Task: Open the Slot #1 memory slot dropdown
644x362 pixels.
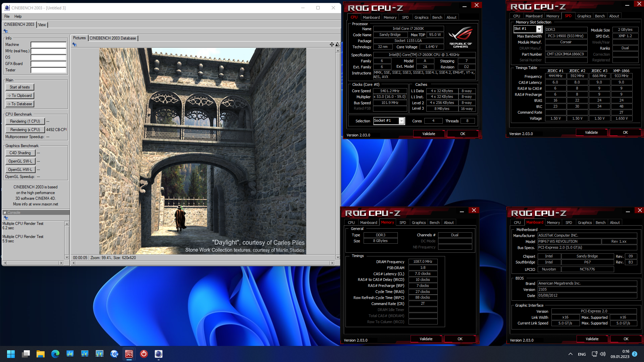Action: point(539,29)
